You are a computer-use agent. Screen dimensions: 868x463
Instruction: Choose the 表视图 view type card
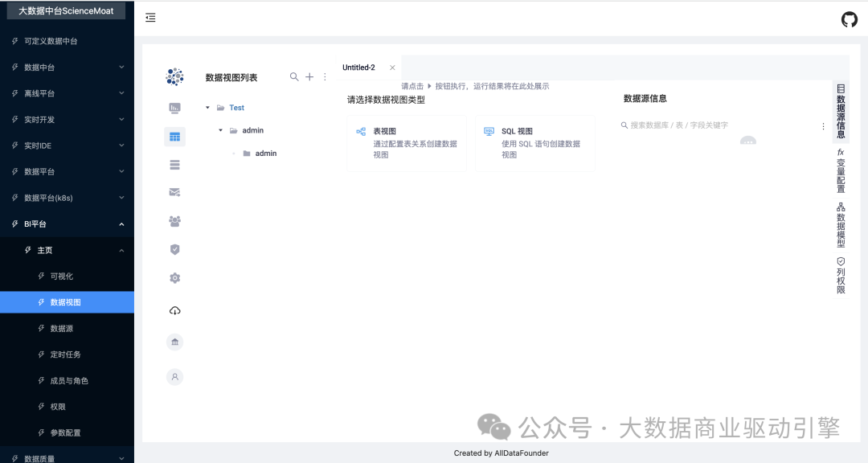point(406,143)
